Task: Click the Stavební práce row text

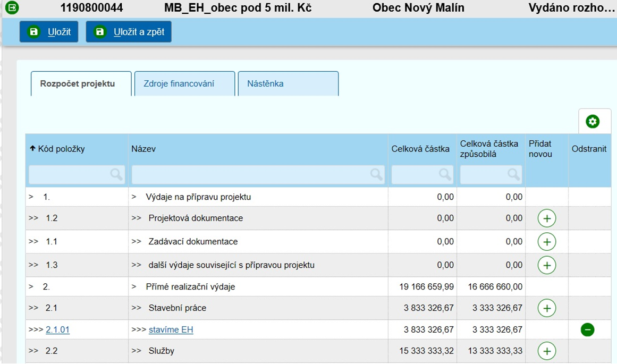Action: 178,308
